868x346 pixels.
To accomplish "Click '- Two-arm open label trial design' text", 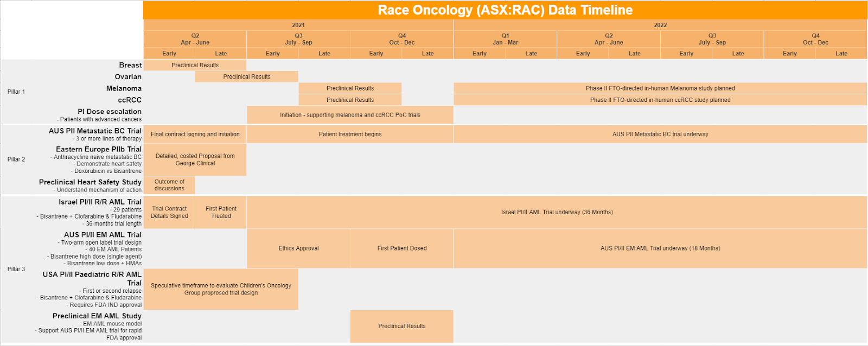I will tap(100, 242).
